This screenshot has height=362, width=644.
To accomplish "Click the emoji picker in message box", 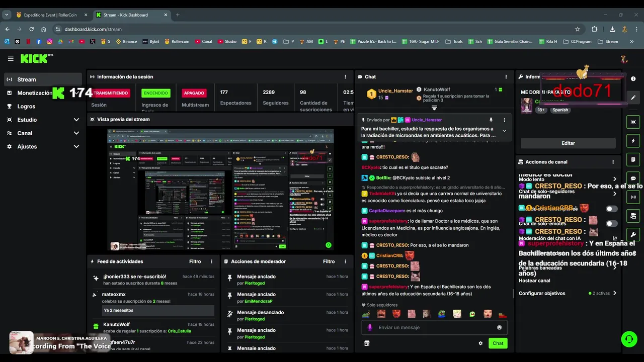I will pos(499,327).
